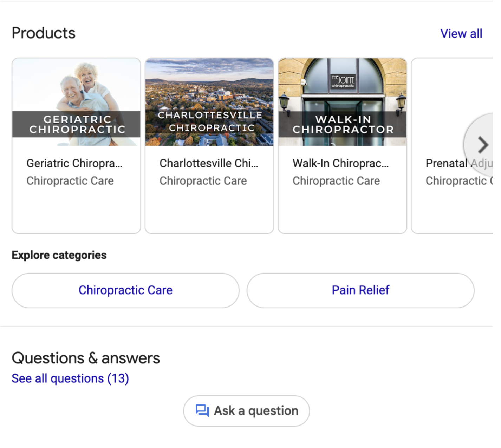Click the Questions & answers heading
This screenshot has height=448, width=501.
click(x=86, y=358)
